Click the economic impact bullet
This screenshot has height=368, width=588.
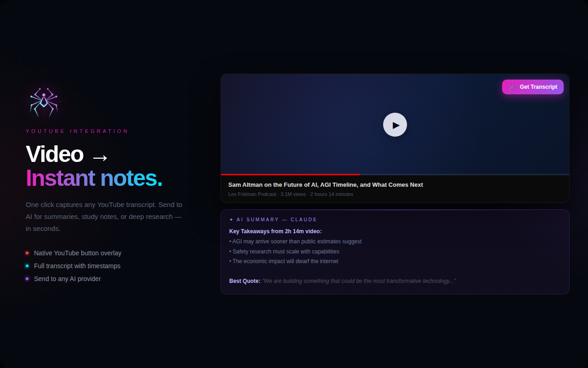click(x=283, y=261)
